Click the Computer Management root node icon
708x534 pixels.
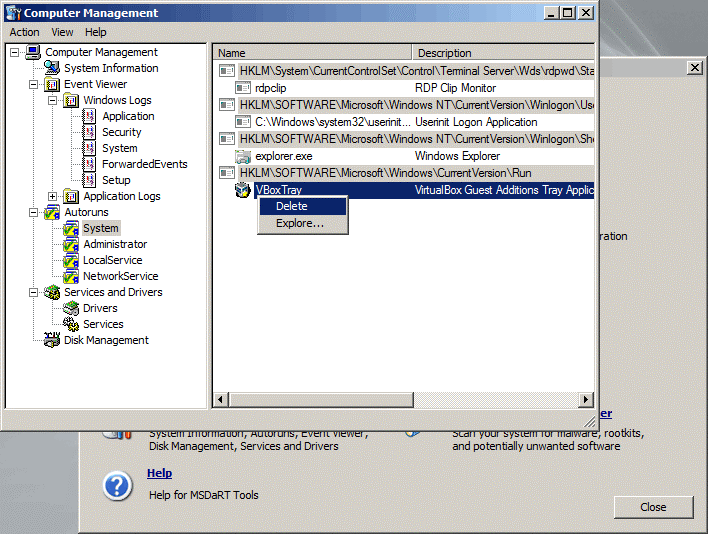(x=33, y=52)
